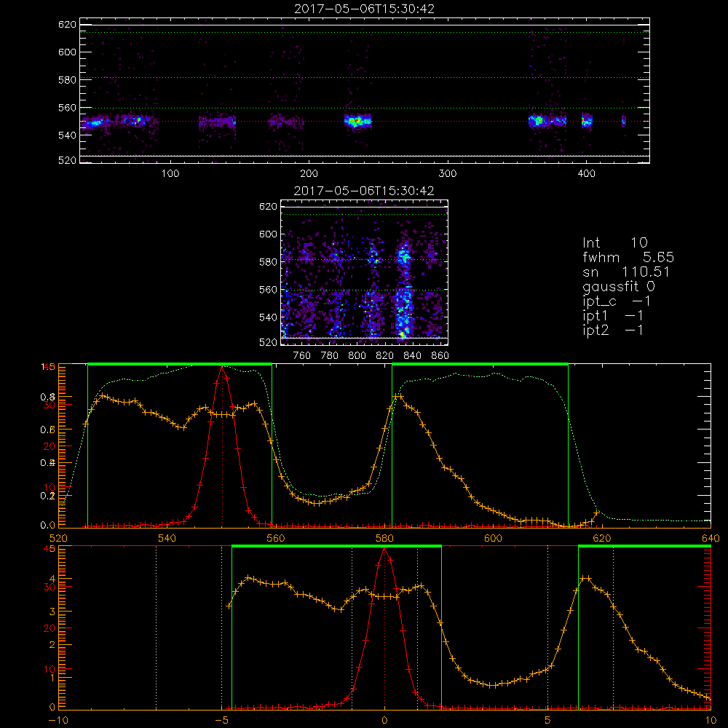
Task: Click the red '20' y-label of bottom plot
Action: click(x=50, y=628)
